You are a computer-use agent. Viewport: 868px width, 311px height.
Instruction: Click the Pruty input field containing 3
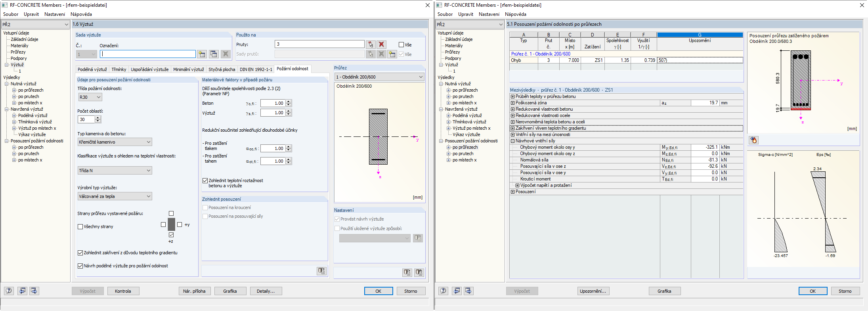pyautogui.click(x=319, y=44)
